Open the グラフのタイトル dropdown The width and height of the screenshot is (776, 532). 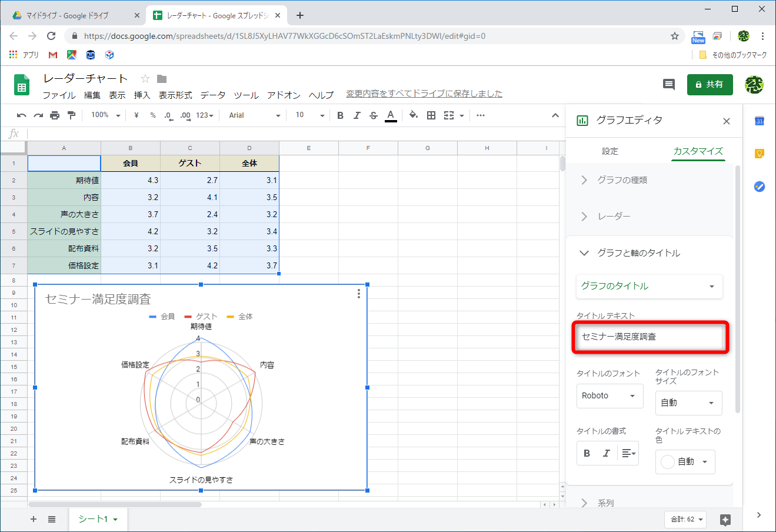[649, 287]
